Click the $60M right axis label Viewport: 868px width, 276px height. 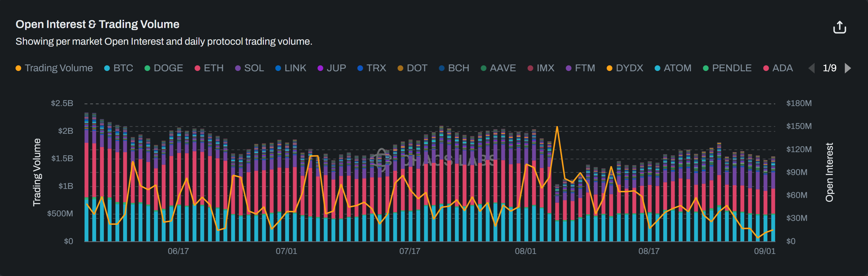[x=797, y=195]
